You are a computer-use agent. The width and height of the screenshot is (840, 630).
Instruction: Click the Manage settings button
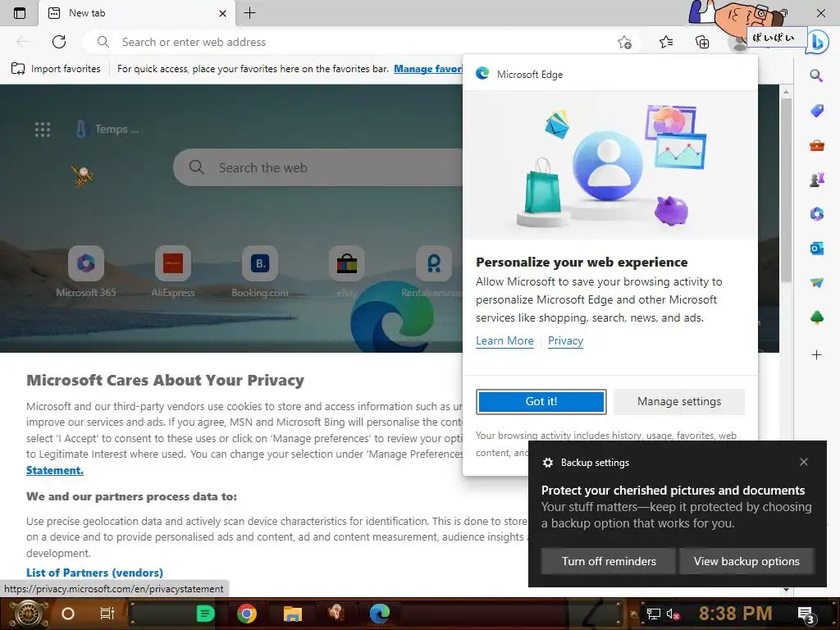pos(678,401)
